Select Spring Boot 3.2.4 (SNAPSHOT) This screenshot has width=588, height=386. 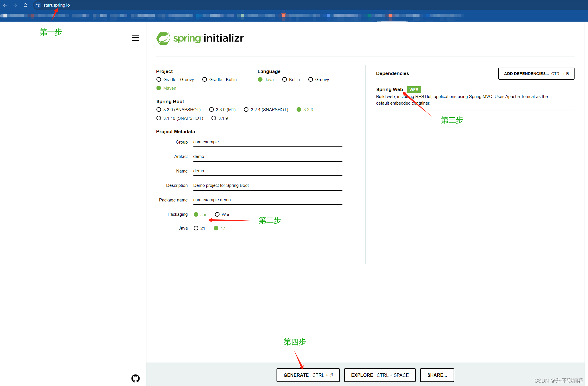point(266,110)
